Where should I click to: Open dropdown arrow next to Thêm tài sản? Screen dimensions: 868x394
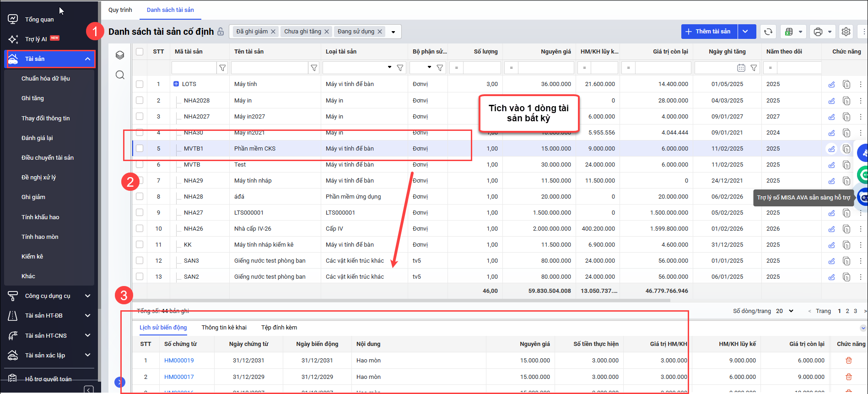745,32
